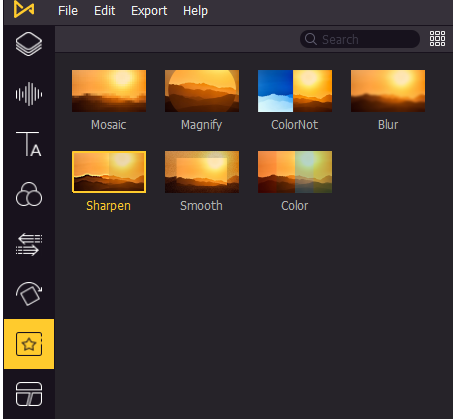Image resolution: width=453 pixels, height=419 pixels.
Task: Select the Magnify effect thumbnail
Action: tap(202, 91)
